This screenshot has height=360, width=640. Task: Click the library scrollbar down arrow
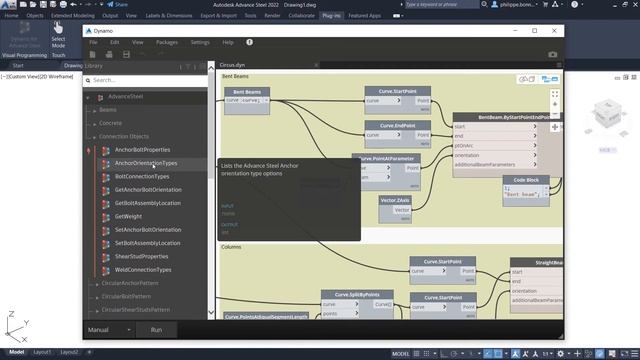[x=211, y=313]
